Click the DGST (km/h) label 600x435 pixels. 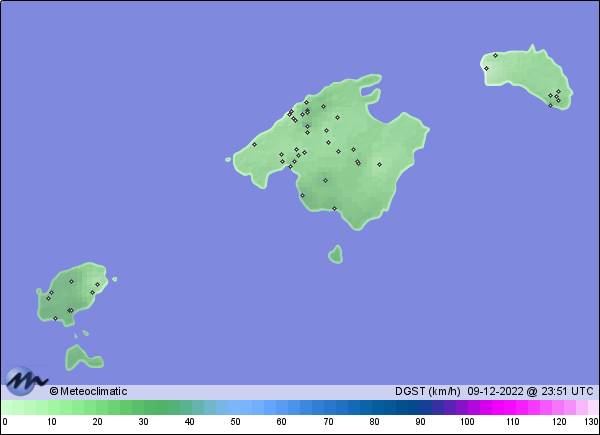(427, 391)
